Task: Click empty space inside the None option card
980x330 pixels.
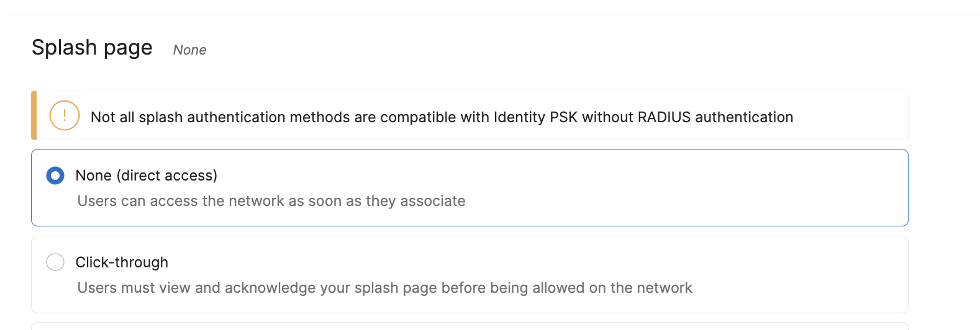Action: click(683, 187)
